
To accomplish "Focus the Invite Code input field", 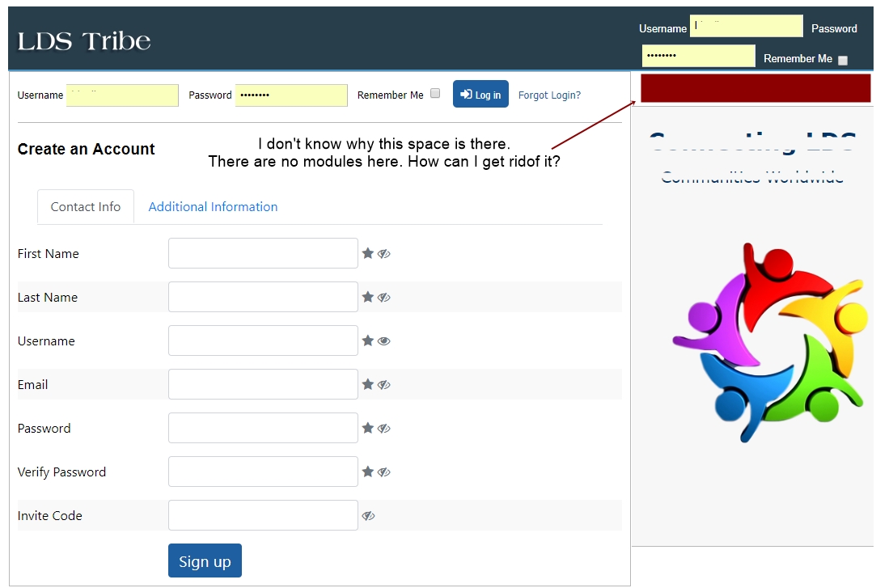I will [263, 515].
